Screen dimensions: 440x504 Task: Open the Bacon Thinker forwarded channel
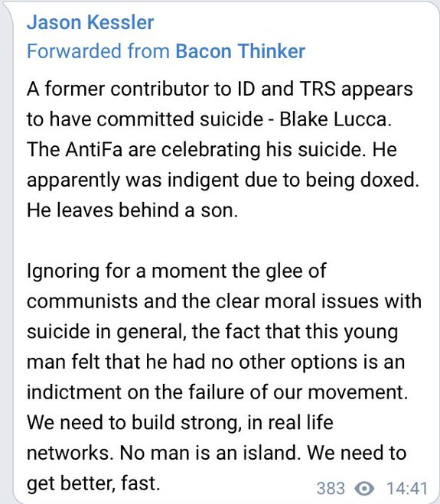(x=240, y=51)
